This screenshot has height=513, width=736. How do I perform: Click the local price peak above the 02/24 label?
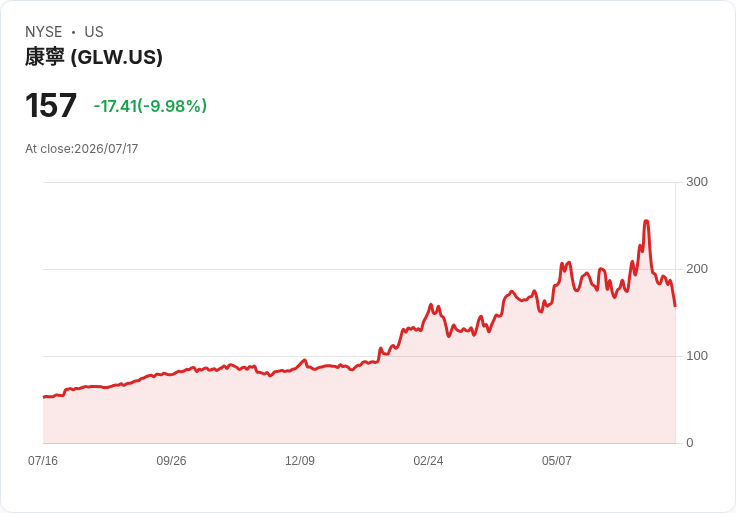click(431, 305)
